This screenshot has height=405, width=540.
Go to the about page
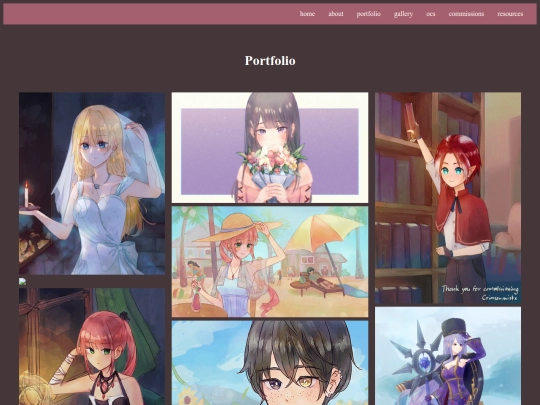[x=335, y=14]
